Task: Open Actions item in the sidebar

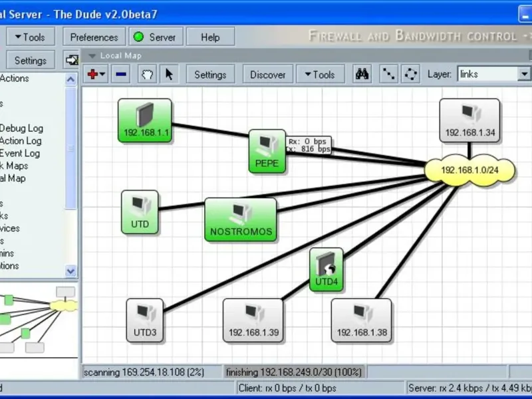Action: pos(14,78)
